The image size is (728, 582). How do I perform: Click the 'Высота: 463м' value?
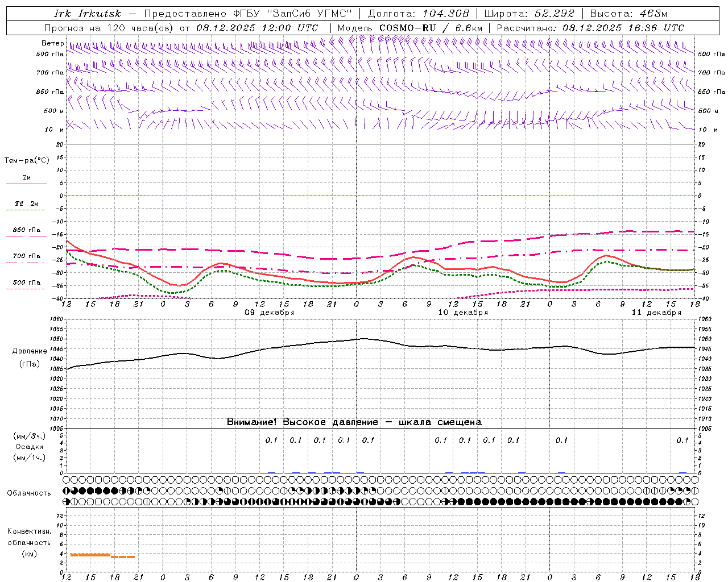click(x=628, y=14)
